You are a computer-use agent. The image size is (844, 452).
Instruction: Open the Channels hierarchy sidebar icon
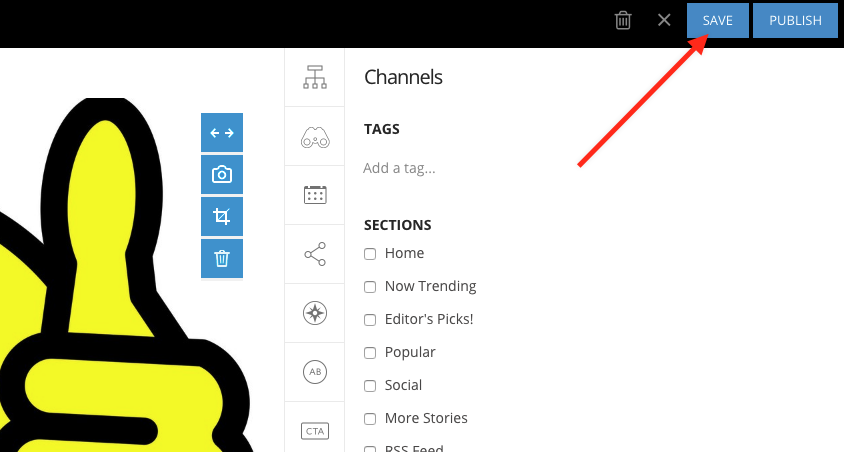(315, 77)
